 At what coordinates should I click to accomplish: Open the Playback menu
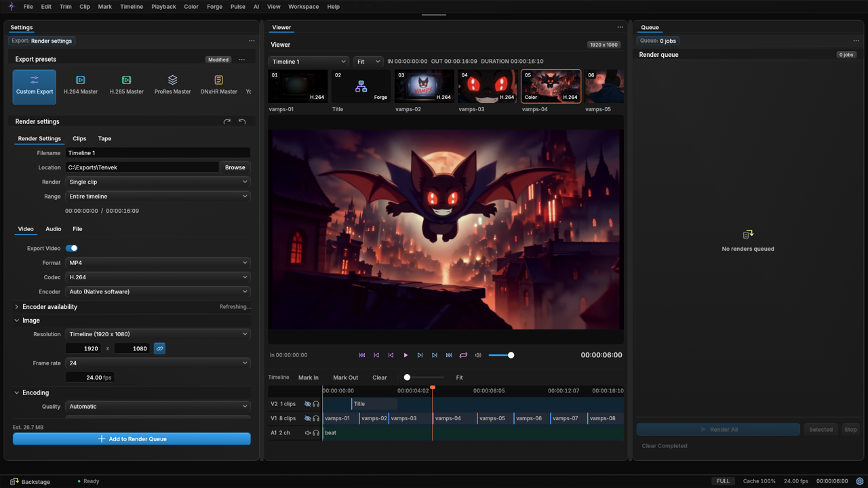[163, 7]
